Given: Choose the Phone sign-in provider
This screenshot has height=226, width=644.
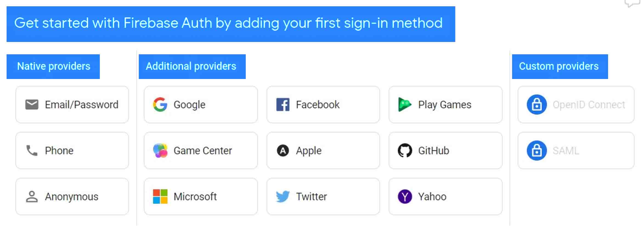Looking at the screenshot, I should (x=72, y=151).
